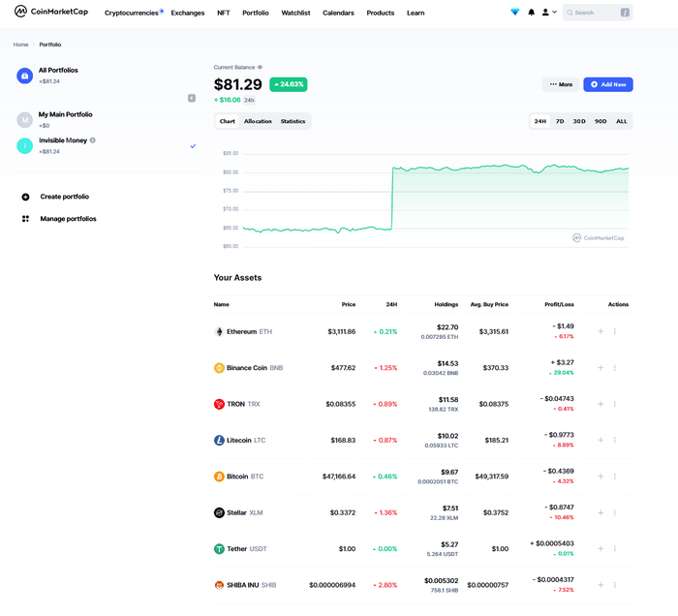The width and height of the screenshot is (678, 616).
Task: Go to Portfolio in top navigation
Action: click(x=256, y=13)
